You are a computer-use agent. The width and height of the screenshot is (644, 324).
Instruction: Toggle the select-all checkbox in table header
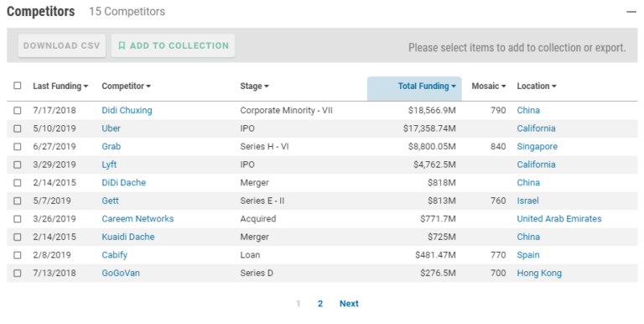(18, 86)
